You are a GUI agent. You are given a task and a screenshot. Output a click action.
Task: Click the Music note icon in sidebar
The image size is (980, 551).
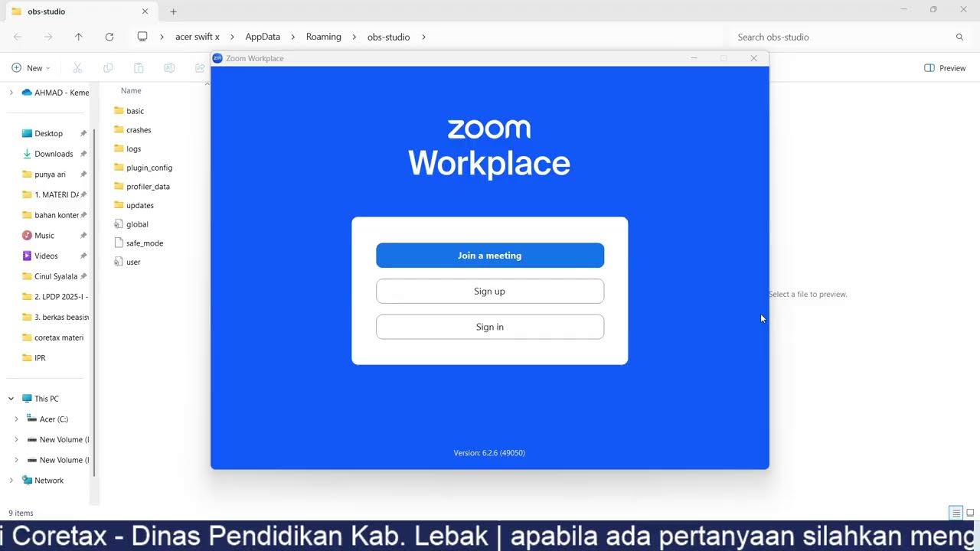[27, 236]
